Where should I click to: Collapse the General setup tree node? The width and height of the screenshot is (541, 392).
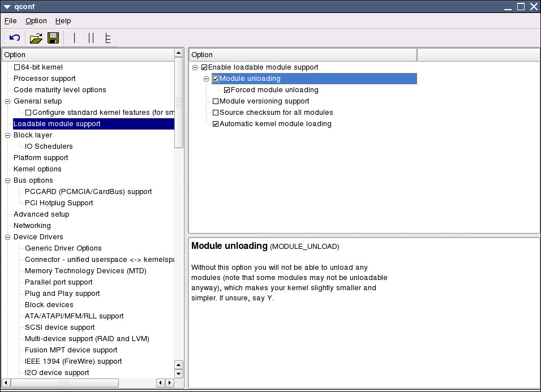click(7, 101)
